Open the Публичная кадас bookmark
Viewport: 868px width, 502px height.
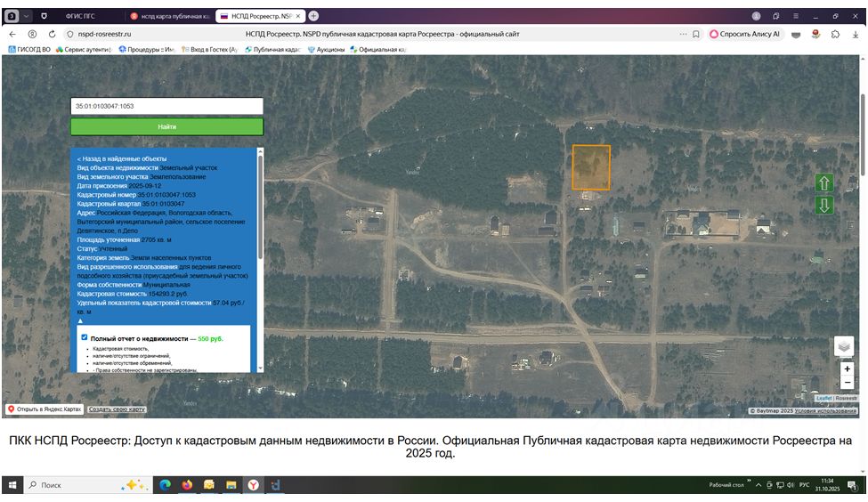click(x=273, y=49)
